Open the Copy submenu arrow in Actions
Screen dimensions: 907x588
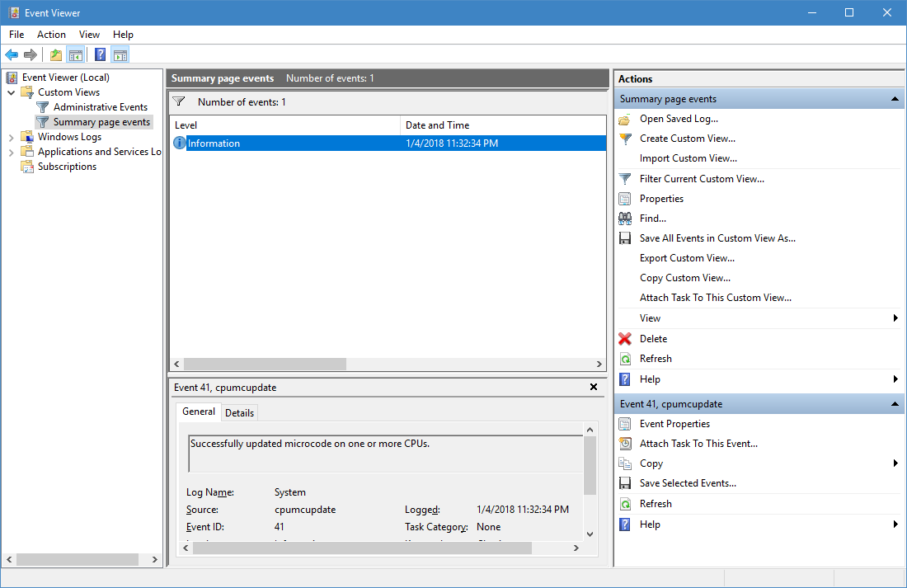pos(895,463)
